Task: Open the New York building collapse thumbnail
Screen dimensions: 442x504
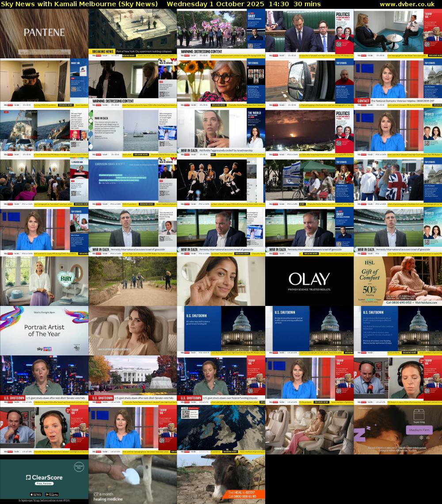Action: [x=133, y=34]
